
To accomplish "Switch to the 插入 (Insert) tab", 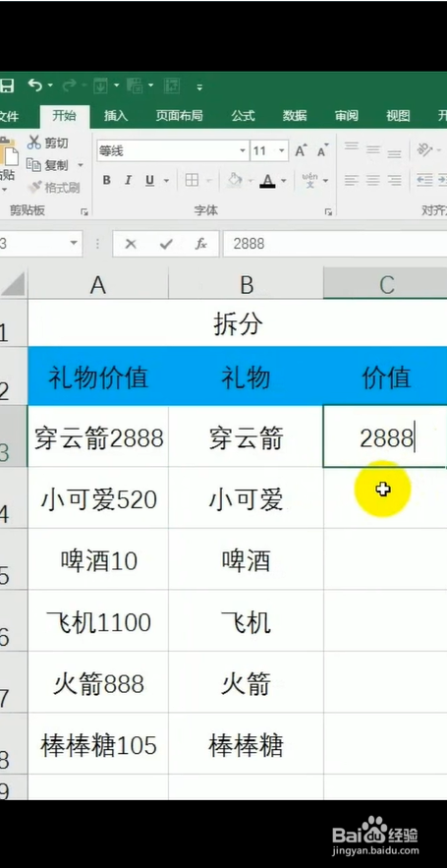I will tap(116, 116).
